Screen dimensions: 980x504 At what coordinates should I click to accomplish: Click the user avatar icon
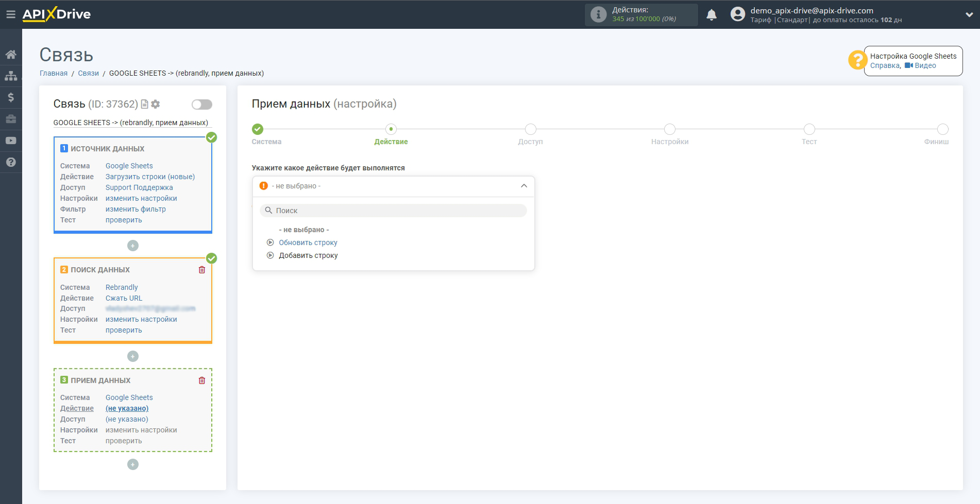click(738, 14)
